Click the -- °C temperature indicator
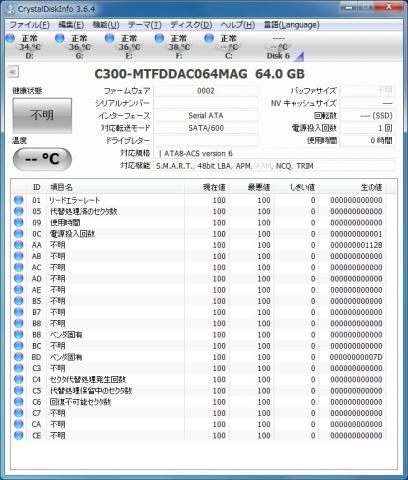This screenshot has width=408, height=480. (x=42, y=159)
